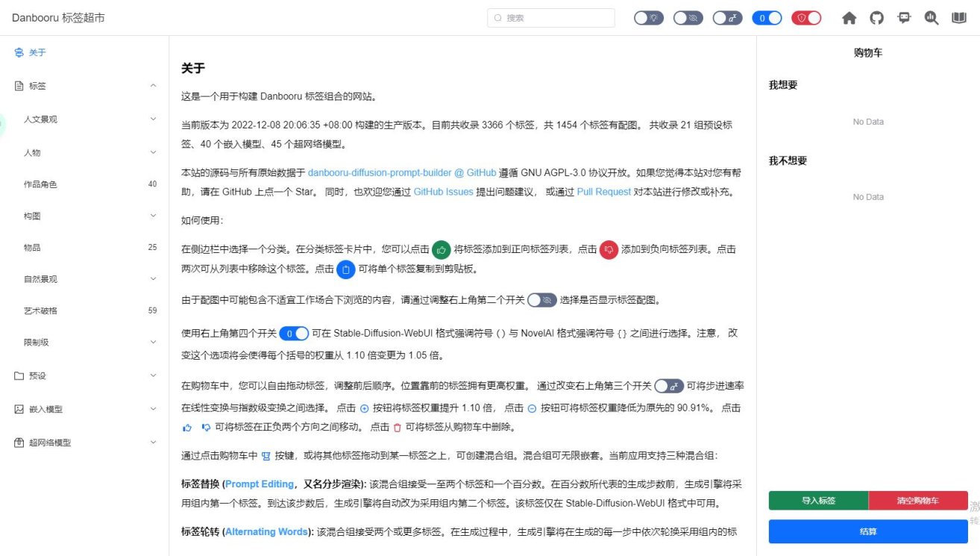Screen dimensions: 980x556
Task: Click the 嵌入模型 image icon in sidebar
Action: coord(19,409)
